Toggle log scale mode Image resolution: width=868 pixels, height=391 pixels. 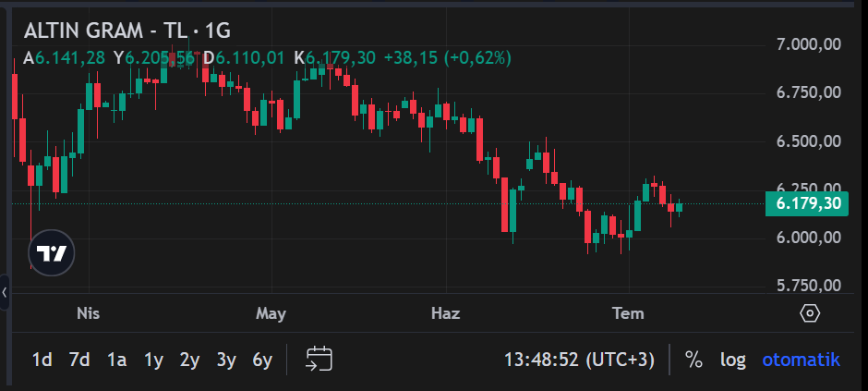[x=732, y=360]
